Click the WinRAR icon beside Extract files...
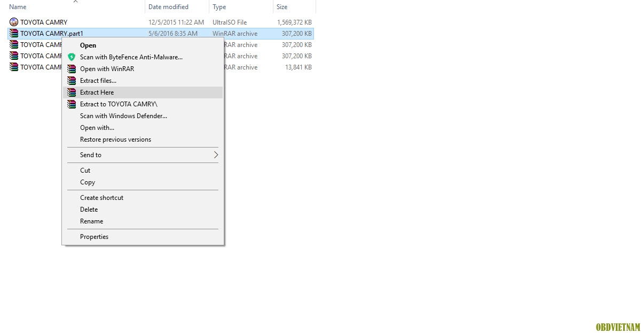Screen dimensions: 644x333 [x=72, y=81]
